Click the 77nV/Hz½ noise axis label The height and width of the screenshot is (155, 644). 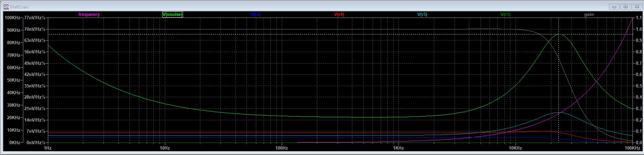[34, 18]
